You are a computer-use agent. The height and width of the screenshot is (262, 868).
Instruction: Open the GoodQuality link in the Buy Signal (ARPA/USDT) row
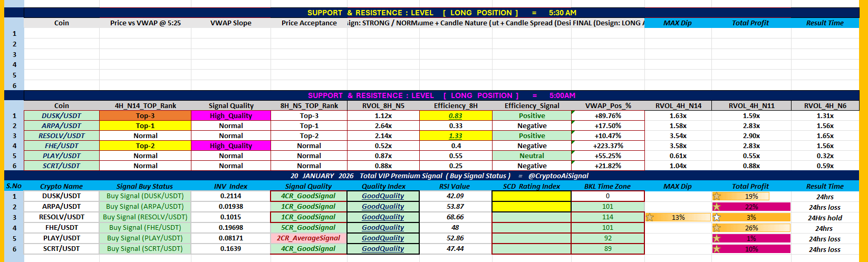[383, 207]
